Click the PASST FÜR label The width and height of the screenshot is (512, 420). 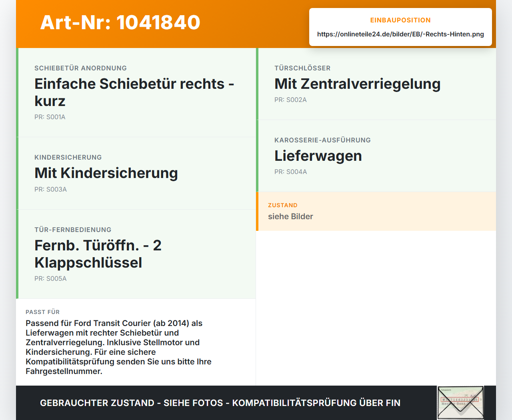(x=42, y=312)
